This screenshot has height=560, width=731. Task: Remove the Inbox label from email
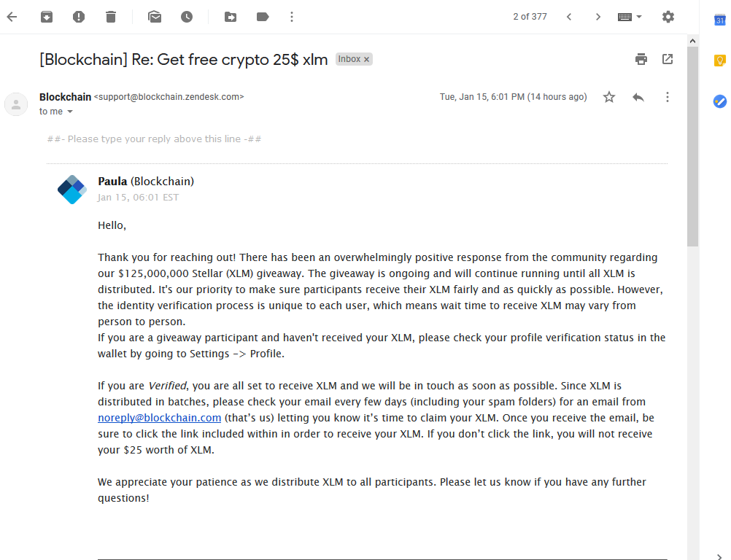[x=367, y=59]
